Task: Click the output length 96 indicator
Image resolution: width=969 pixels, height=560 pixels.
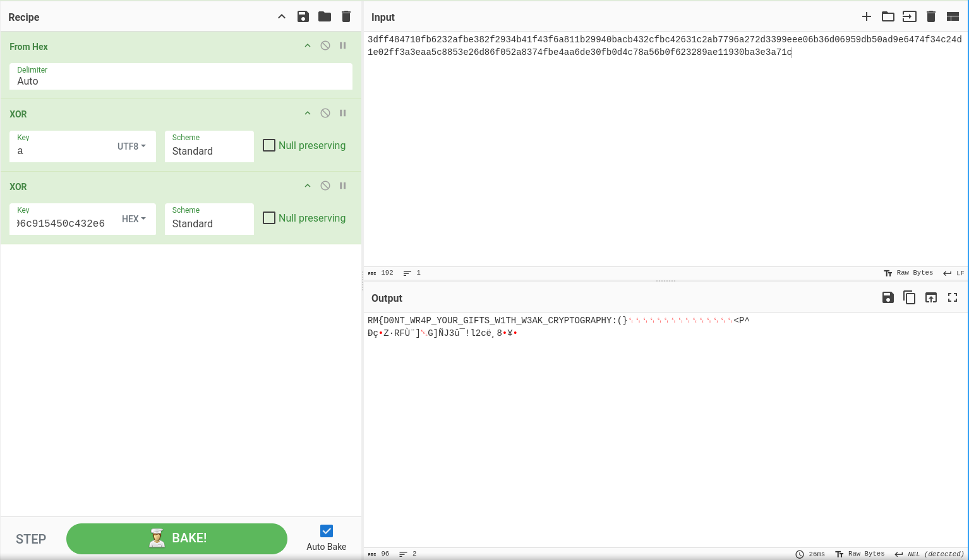Action: [x=379, y=554]
